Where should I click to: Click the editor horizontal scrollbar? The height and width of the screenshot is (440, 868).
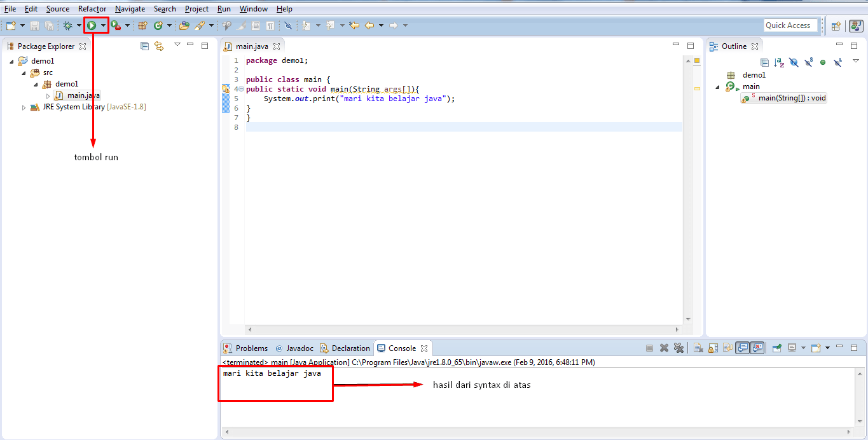tap(463, 329)
